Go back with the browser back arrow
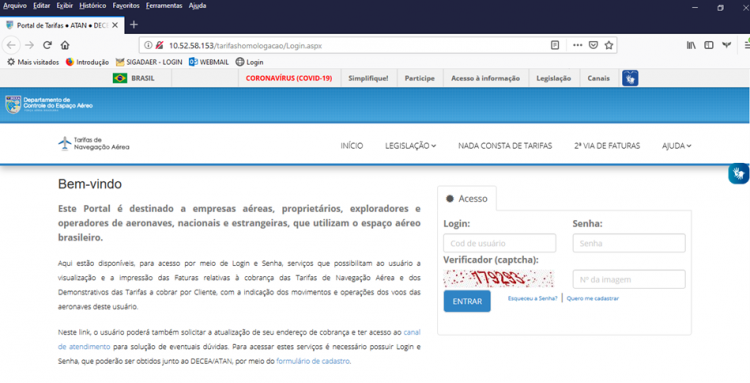This screenshot has height=383, width=750. tap(11, 45)
